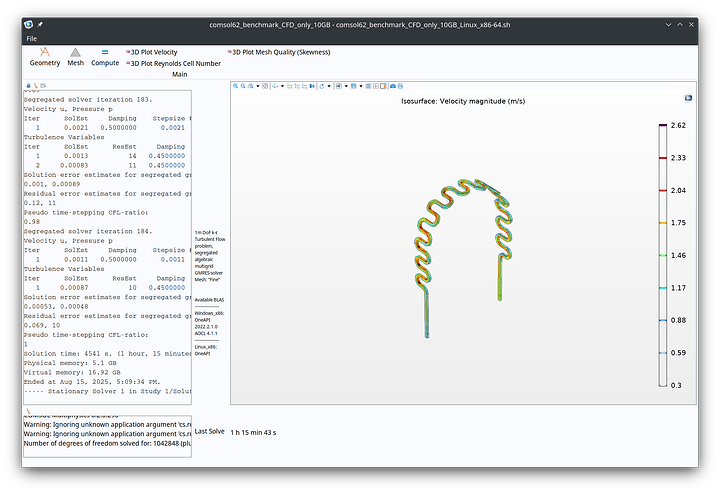Click the scroll lock icon above log
Viewport: 720px width, 492px height.
coord(28,85)
